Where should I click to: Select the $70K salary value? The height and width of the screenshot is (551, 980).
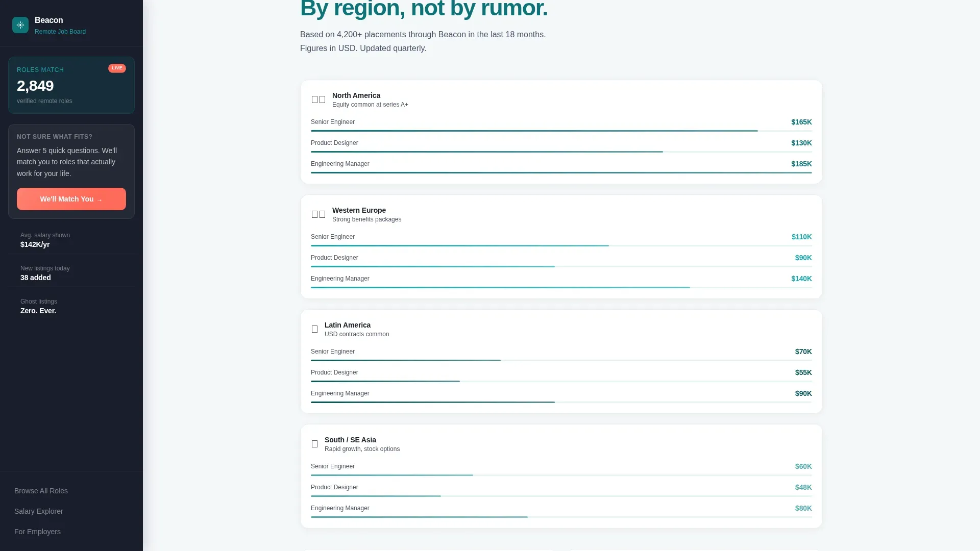(x=803, y=352)
